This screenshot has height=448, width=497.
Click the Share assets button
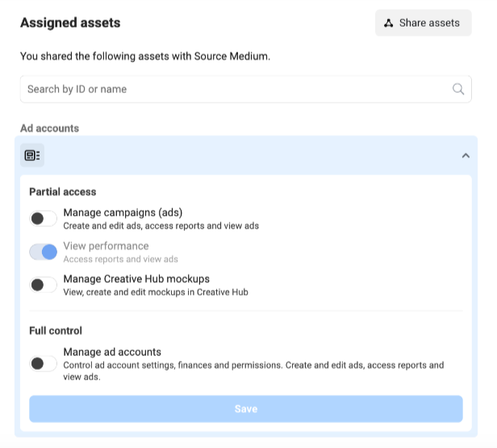[x=423, y=23]
